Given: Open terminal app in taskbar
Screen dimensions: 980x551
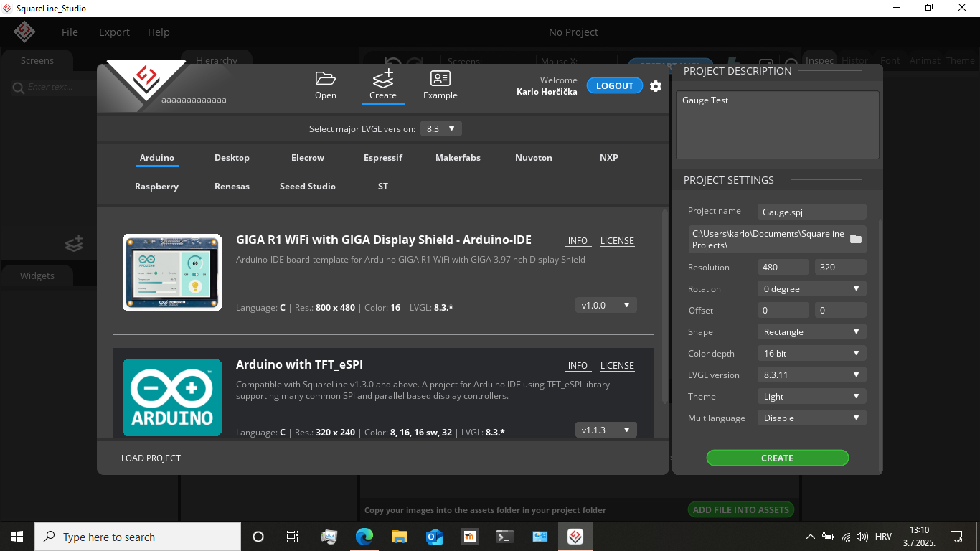Looking at the screenshot, I should [x=505, y=537].
